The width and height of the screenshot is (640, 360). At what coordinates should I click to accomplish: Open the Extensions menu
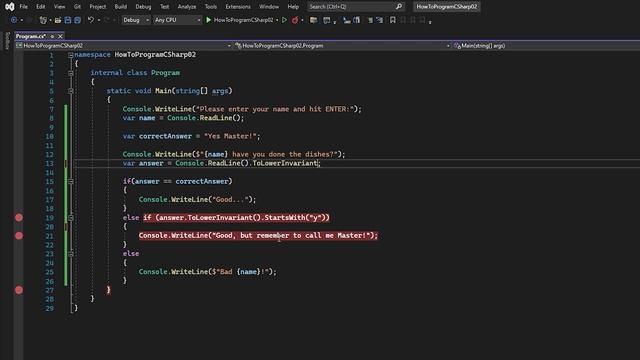tap(238, 7)
